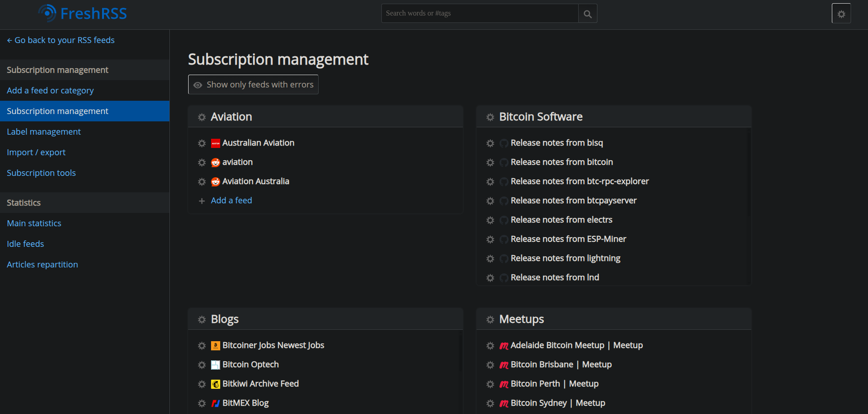Viewport: 868px width, 414px height.
Task: Open the Aviation Australia feed link
Action: click(256, 181)
